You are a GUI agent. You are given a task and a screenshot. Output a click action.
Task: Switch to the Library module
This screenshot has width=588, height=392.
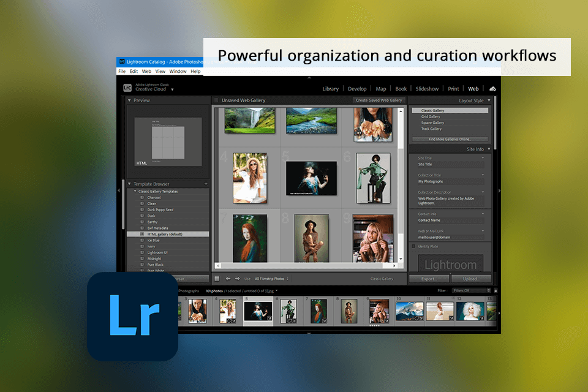(330, 89)
